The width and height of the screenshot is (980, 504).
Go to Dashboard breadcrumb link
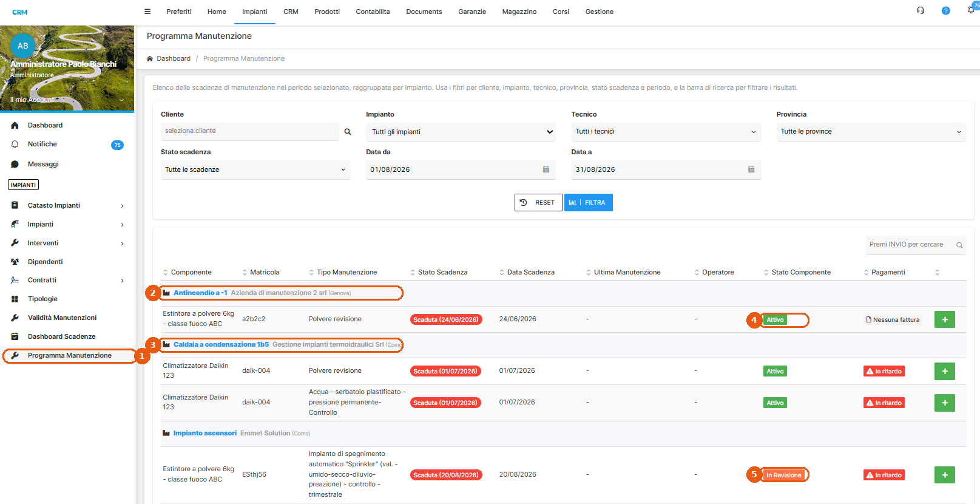point(174,59)
